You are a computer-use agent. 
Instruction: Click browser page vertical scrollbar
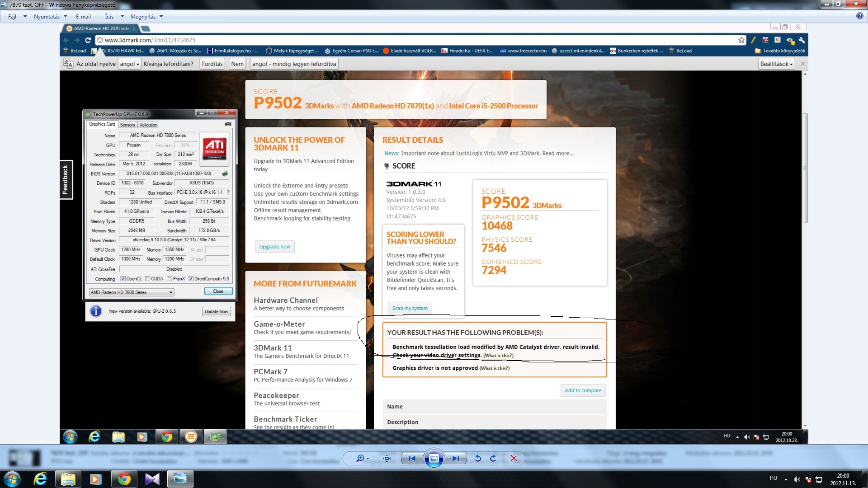[805, 168]
